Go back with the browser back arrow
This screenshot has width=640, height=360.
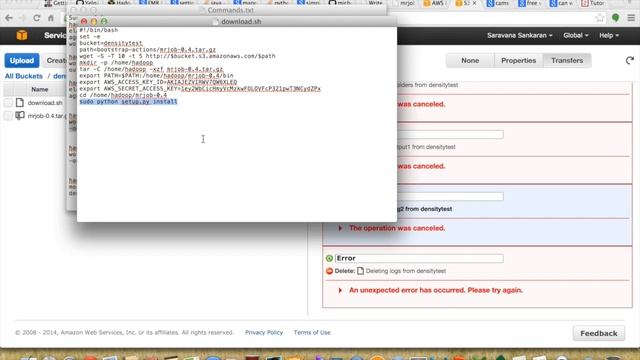(9, 18)
